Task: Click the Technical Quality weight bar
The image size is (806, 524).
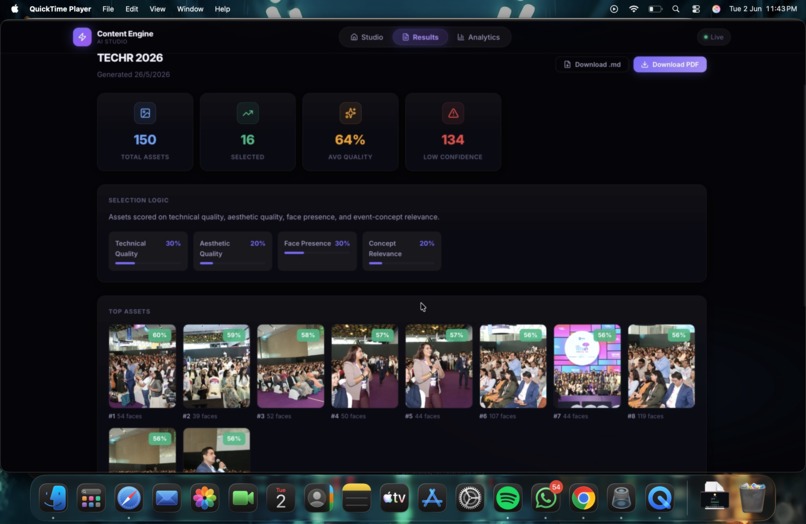Action: click(x=148, y=263)
